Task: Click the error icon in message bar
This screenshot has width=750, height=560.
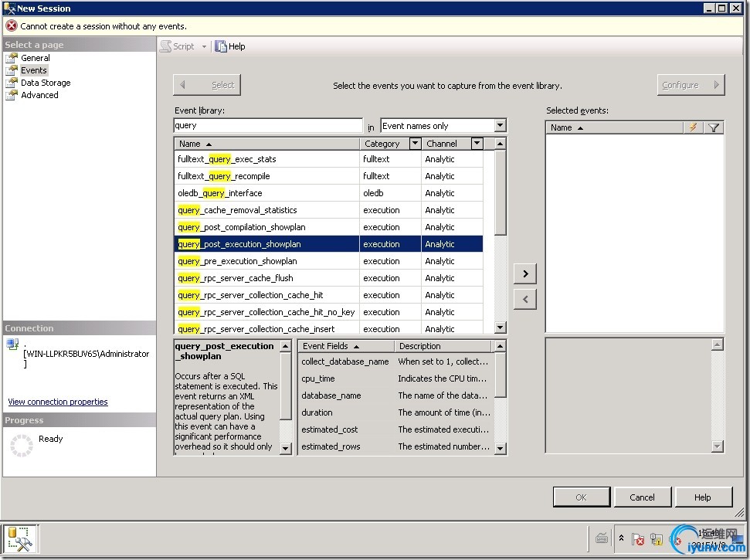Action: pos(12,25)
